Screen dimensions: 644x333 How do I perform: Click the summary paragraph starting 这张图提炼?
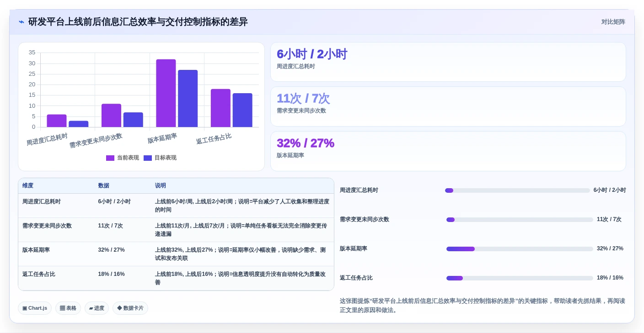(x=483, y=306)
